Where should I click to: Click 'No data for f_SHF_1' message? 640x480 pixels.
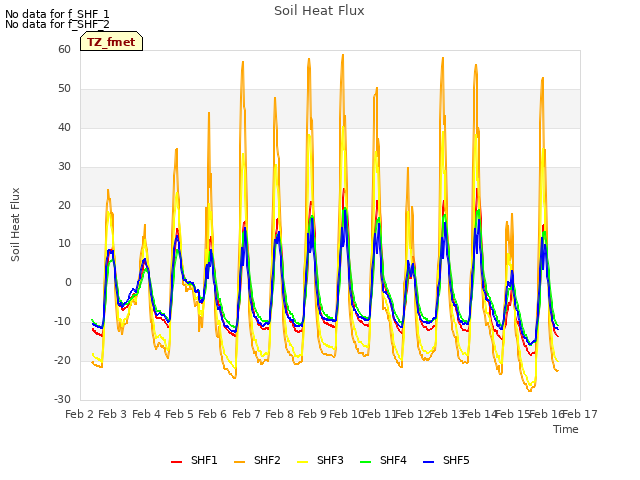(x=57, y=14)
